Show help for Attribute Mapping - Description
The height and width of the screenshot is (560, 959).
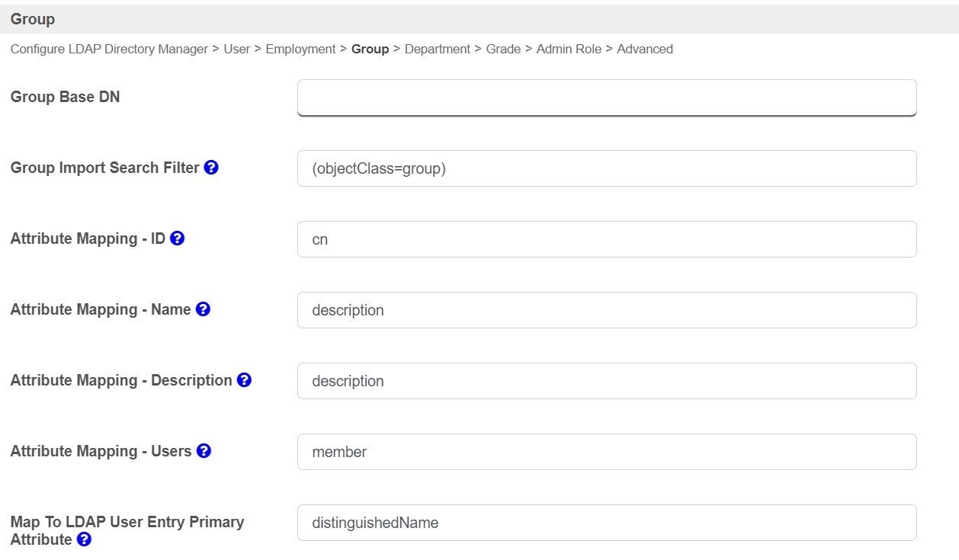coord(244,380)
